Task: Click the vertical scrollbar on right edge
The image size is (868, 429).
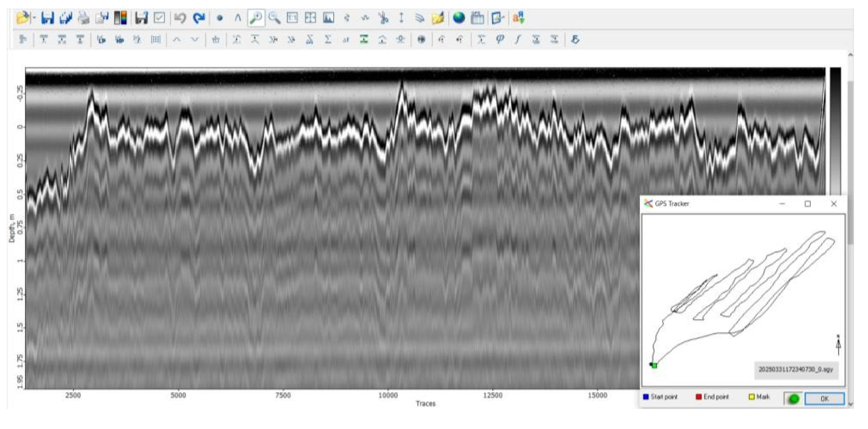Action: [851, 161]
